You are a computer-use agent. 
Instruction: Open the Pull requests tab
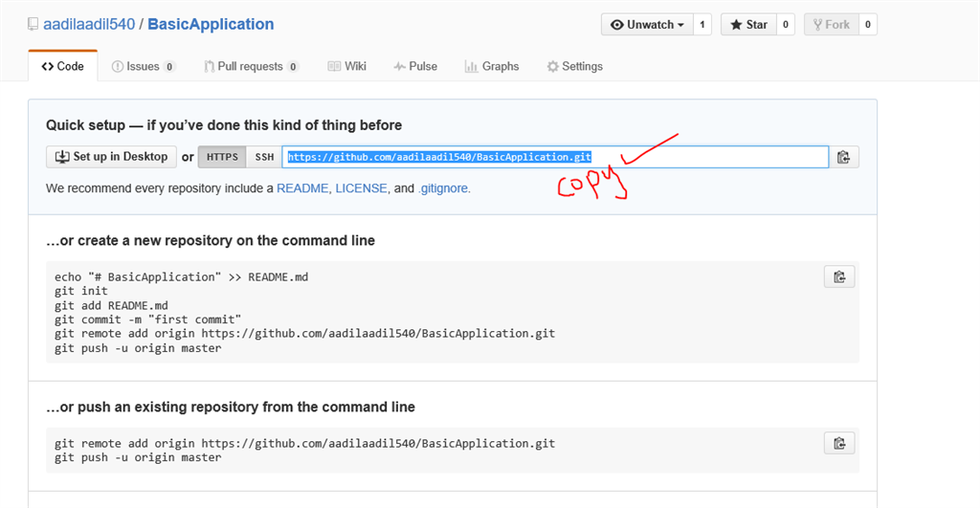tap(252, 66)
